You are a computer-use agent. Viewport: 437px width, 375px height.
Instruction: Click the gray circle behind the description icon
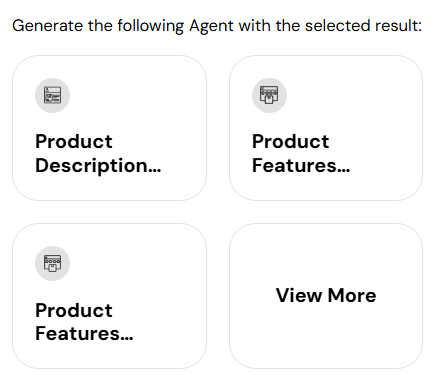[52, 95]
